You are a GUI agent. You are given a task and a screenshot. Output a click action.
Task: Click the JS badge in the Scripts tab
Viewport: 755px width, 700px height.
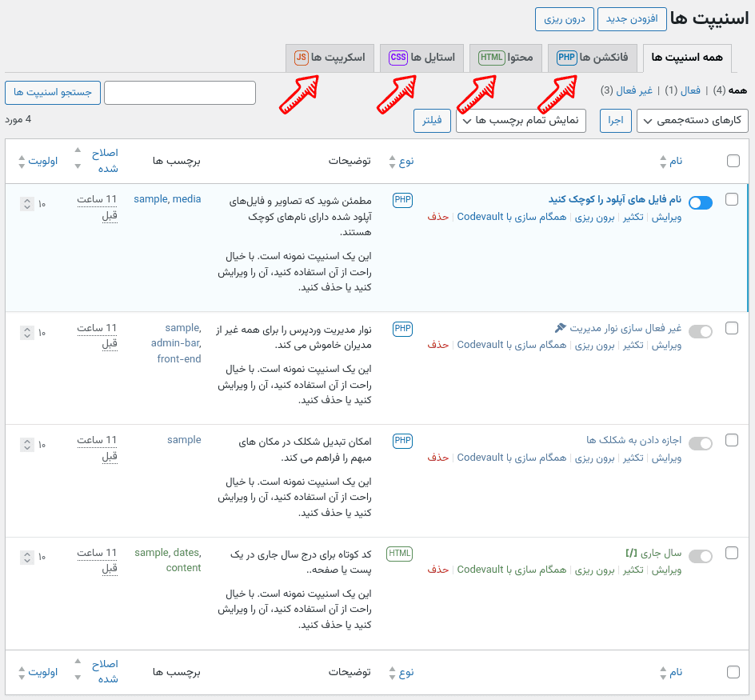pyautogui.click(x=302, y=58)
